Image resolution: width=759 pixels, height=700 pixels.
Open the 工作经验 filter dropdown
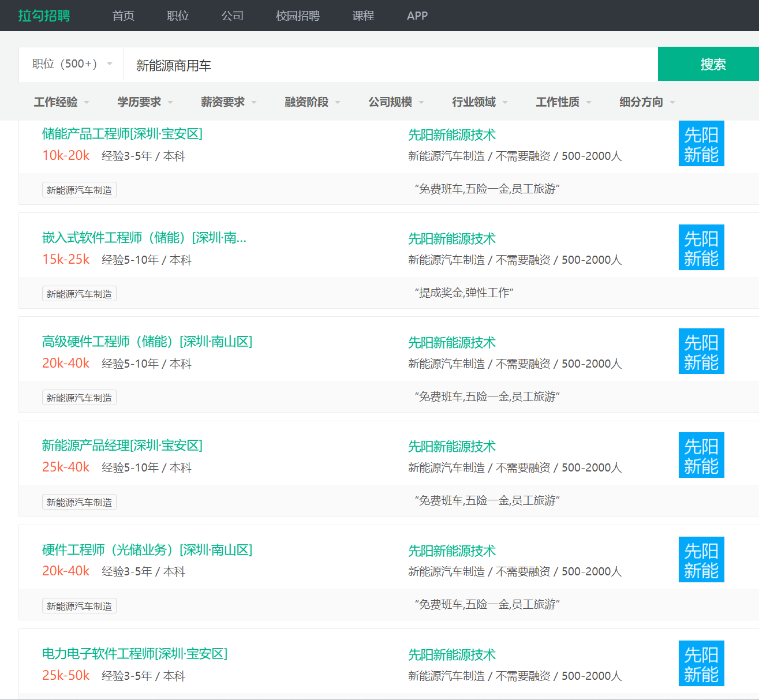coord(61,102)
